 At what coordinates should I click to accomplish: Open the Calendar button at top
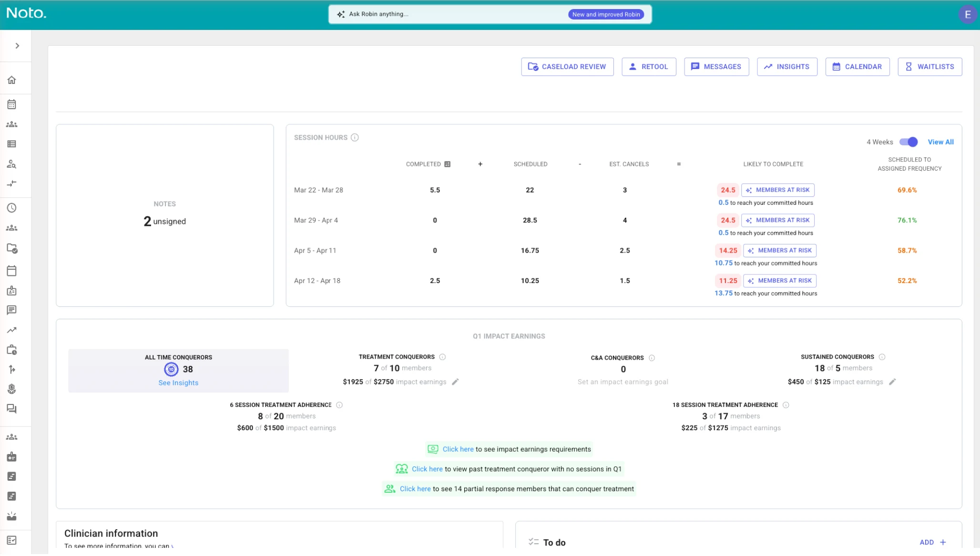(857, 67)
